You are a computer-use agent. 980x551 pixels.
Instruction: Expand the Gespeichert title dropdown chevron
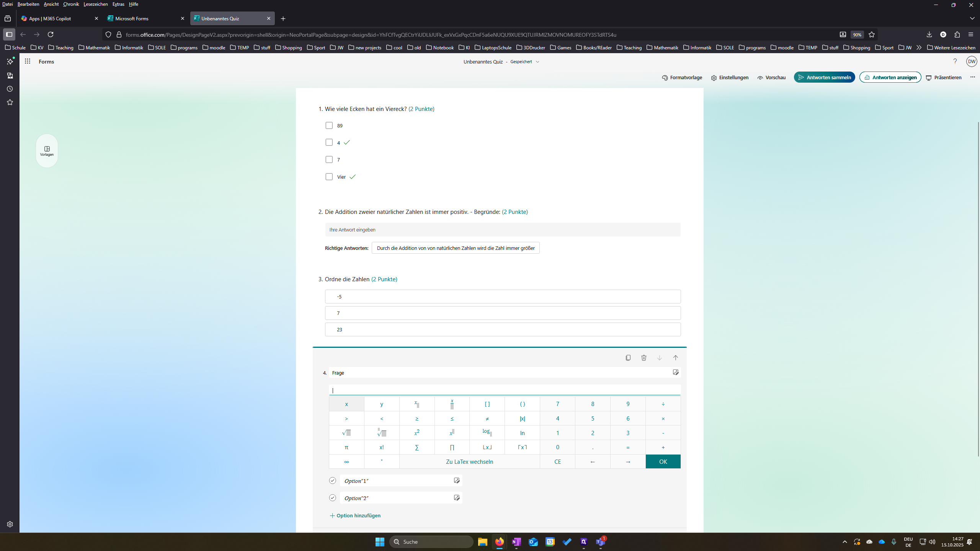(x=537, y=62)
